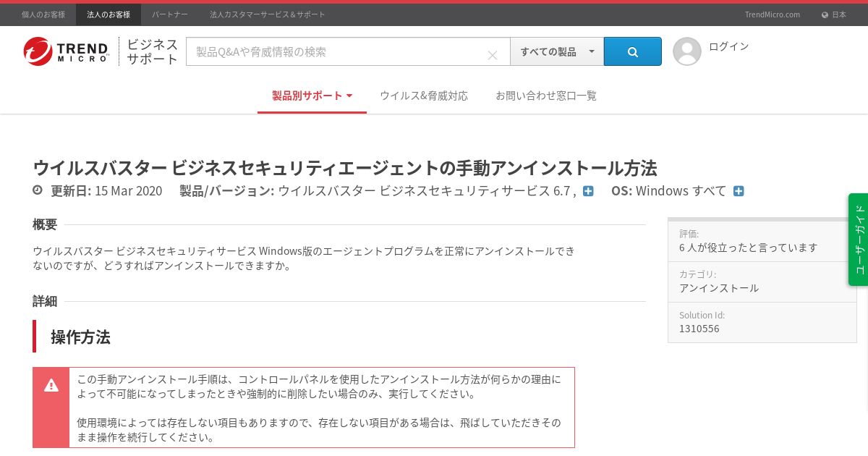Click the red warning triangle icon

(x=51, y=386)
